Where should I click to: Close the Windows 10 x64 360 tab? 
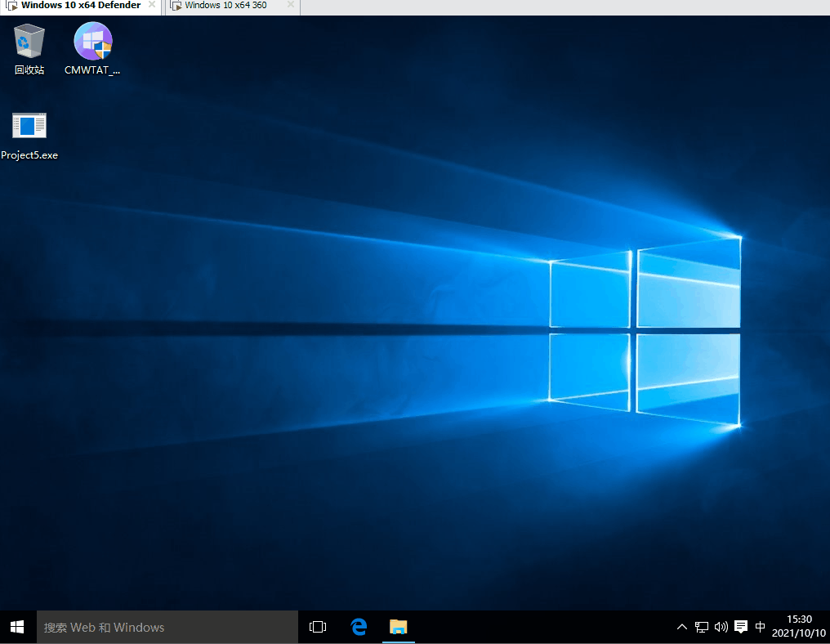pos(291,5)
